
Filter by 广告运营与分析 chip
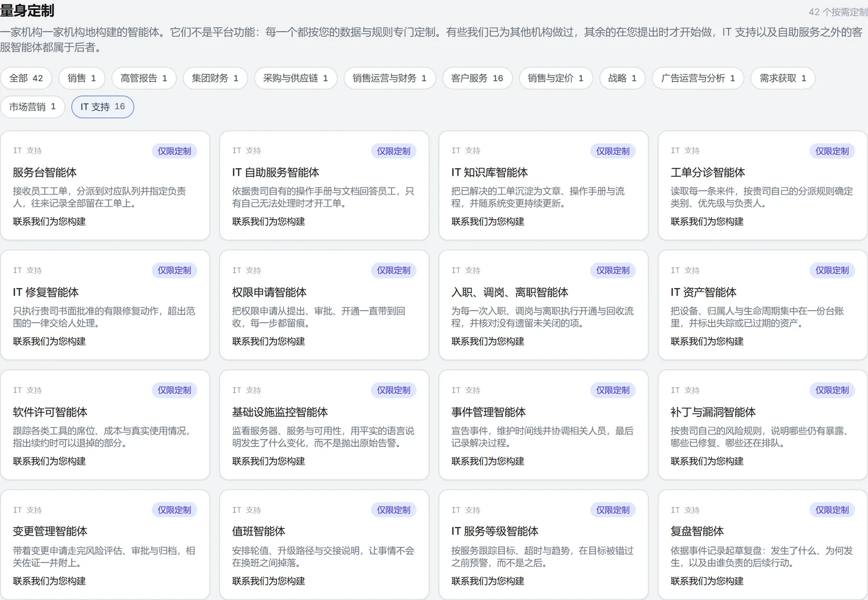pyautogui.click(x=698, y=78)
